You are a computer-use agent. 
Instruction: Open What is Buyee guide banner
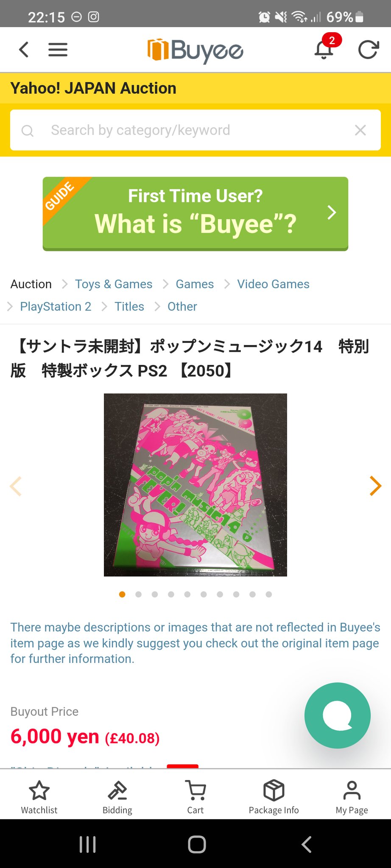tap(195, 214)
